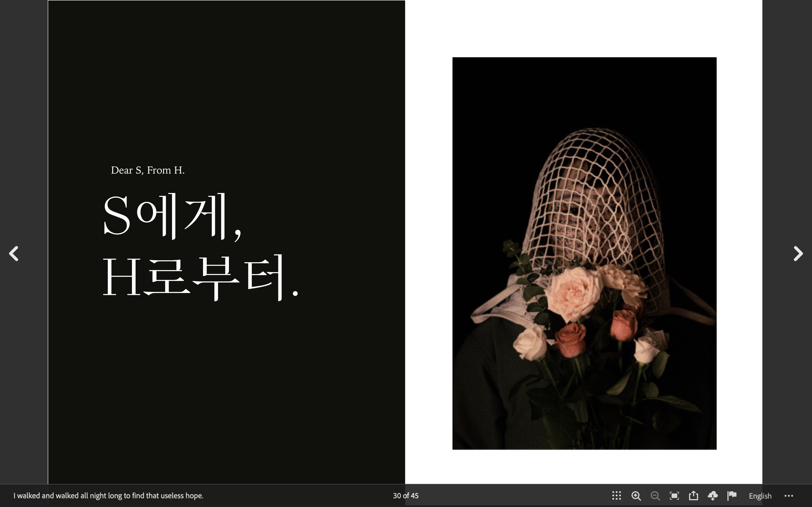Go to the previous page

(x=14, y=253)
